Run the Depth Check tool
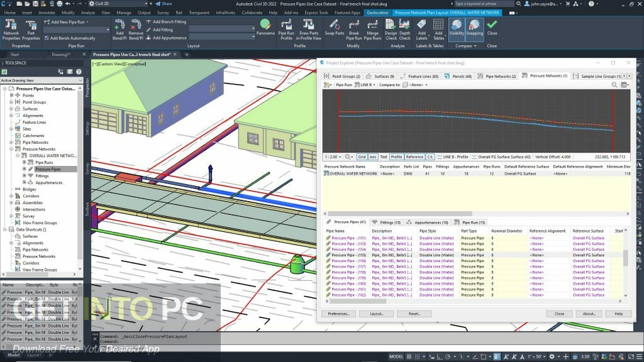The height and width of the screenshot is (362, 644). [404, 29]
